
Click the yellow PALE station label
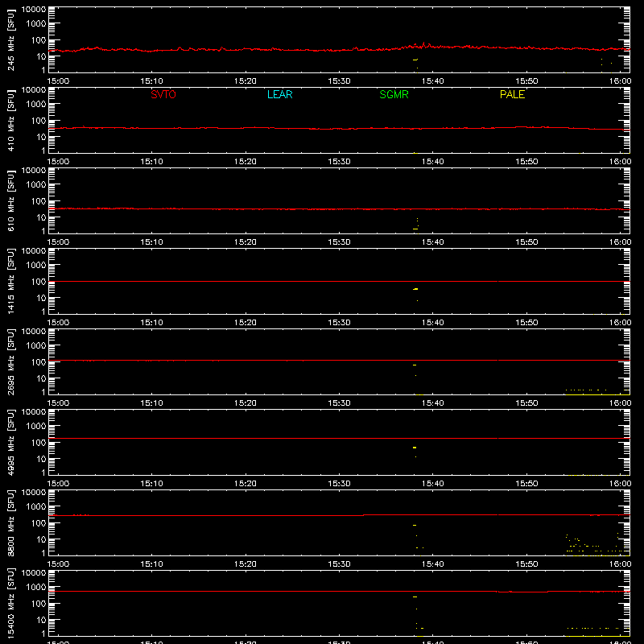[512, 94]
